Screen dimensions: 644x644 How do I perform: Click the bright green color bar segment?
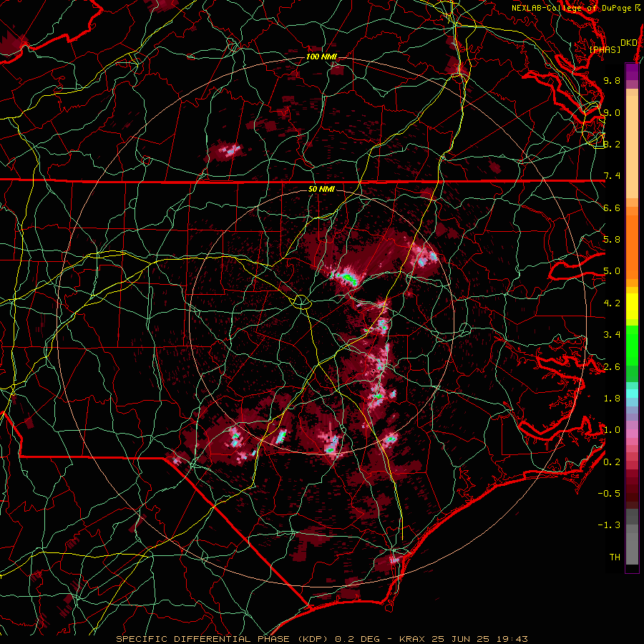pyautogui.click(x=632, y=346)
